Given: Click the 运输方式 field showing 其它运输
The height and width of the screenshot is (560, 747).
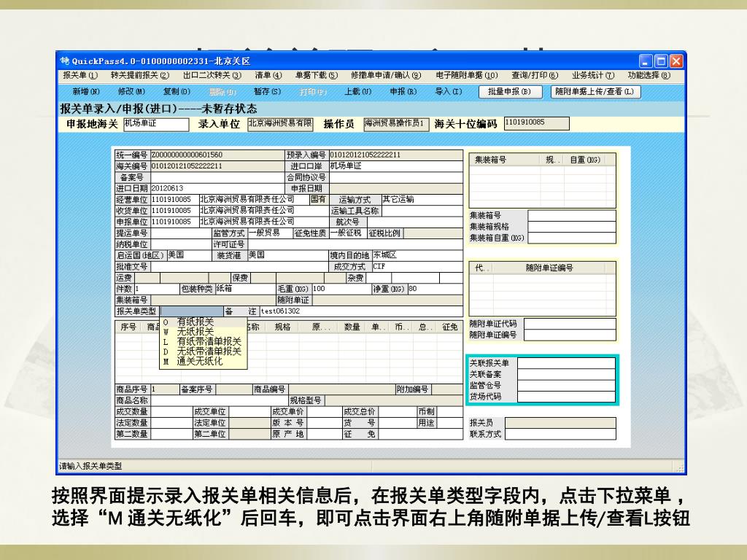Looking at the screenshot, I should coord(422,200).
